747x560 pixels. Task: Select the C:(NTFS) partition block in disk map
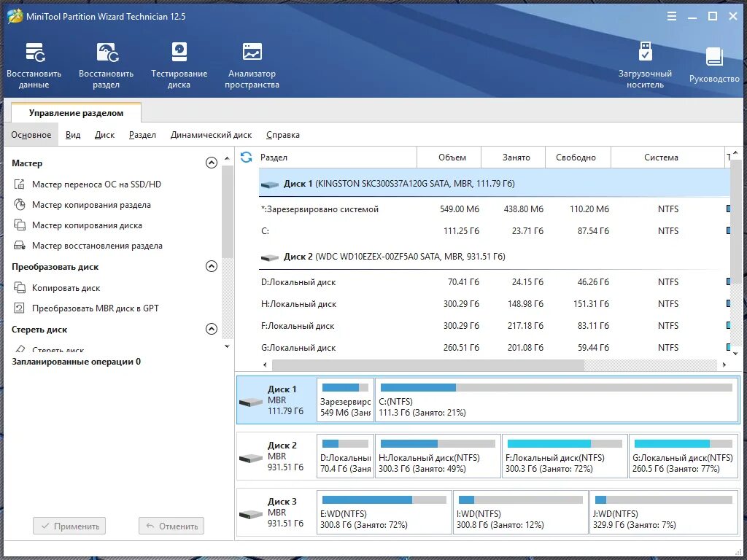[557, 400]
